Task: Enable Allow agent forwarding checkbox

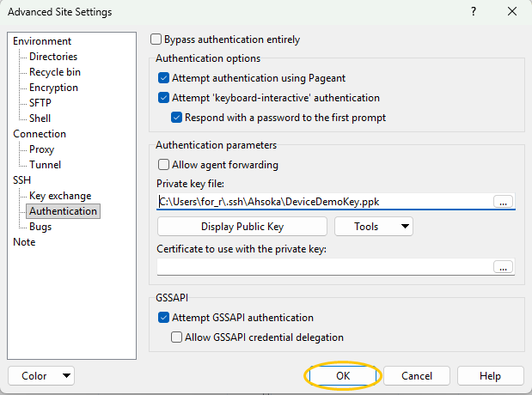Action: 163,165
